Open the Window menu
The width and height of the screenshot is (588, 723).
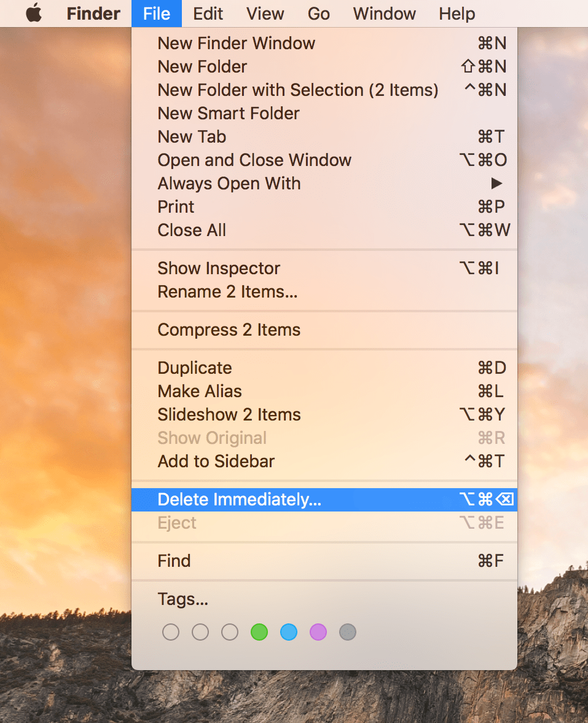384,13
